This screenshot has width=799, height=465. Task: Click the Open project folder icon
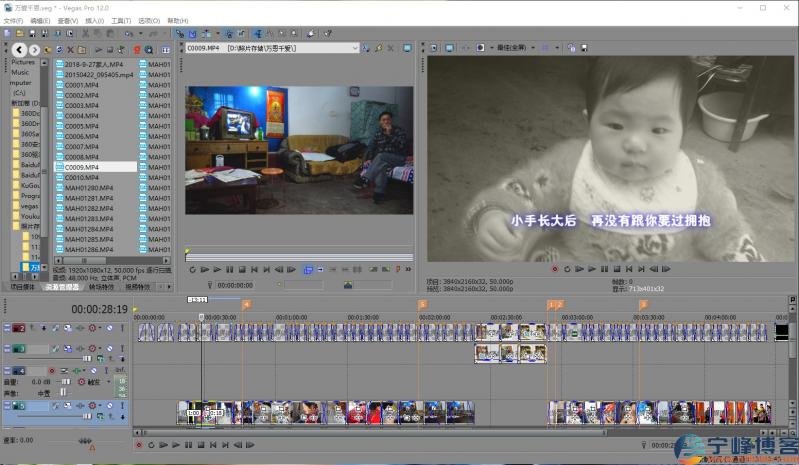click(19, 34)
